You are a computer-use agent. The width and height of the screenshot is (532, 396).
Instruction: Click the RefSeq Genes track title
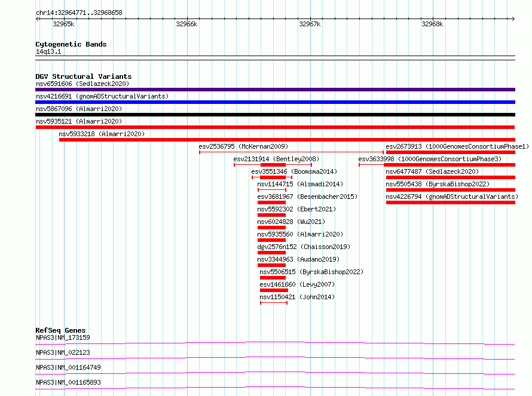click(x=60, y=330)
